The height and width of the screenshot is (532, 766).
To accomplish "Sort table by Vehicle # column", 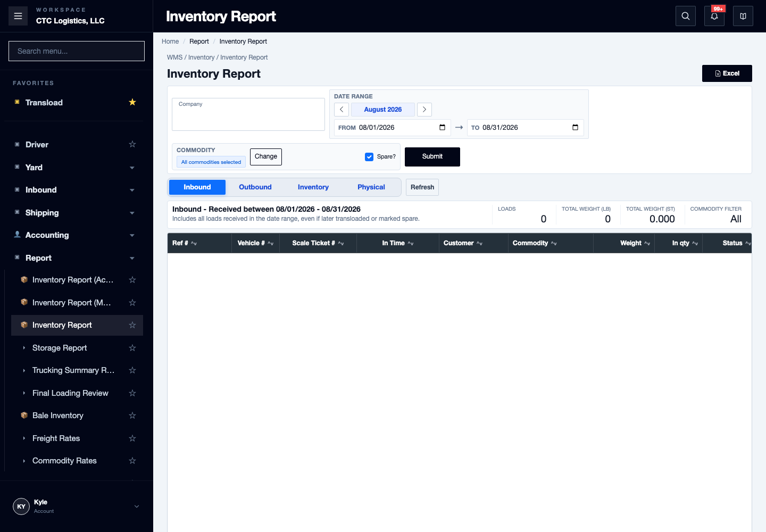I will pyautogui.click(x=255, y=243).
